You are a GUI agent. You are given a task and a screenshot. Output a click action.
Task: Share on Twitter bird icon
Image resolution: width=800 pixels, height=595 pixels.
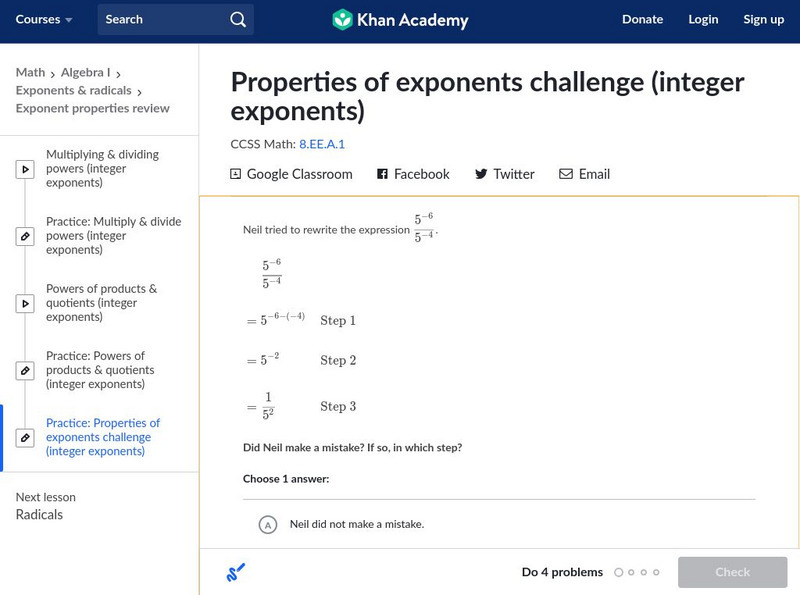tap(481, 174)
